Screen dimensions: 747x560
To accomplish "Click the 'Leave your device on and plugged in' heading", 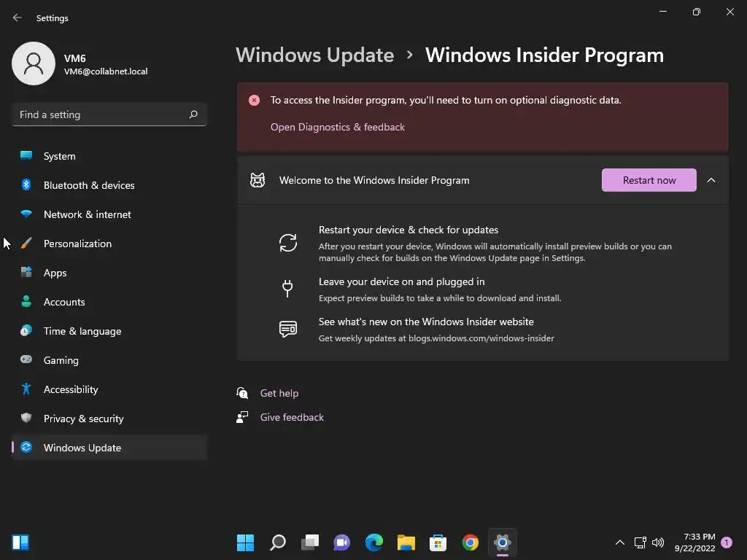I will [401, 281].
